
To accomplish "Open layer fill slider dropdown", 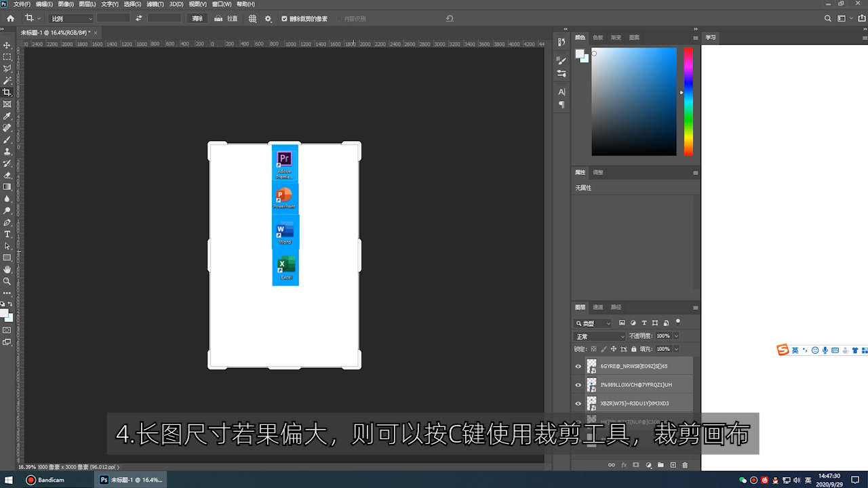I will pos(676,349).
